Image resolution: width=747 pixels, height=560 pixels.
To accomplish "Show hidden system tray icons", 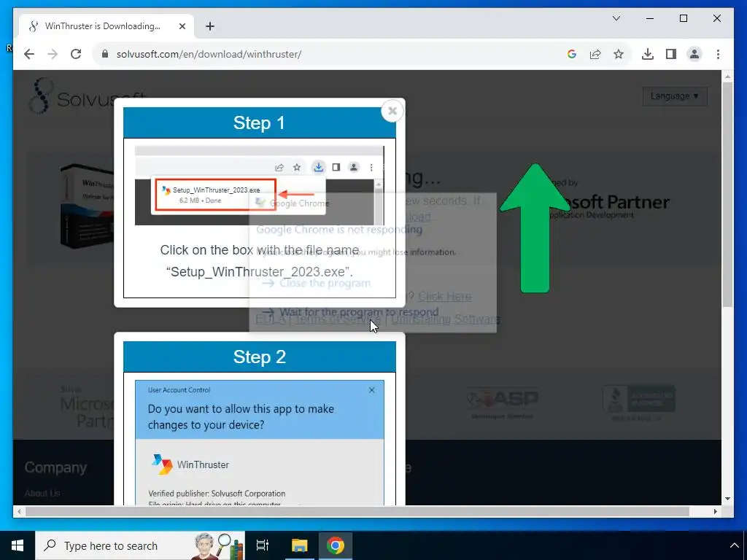I will (734, 545).
